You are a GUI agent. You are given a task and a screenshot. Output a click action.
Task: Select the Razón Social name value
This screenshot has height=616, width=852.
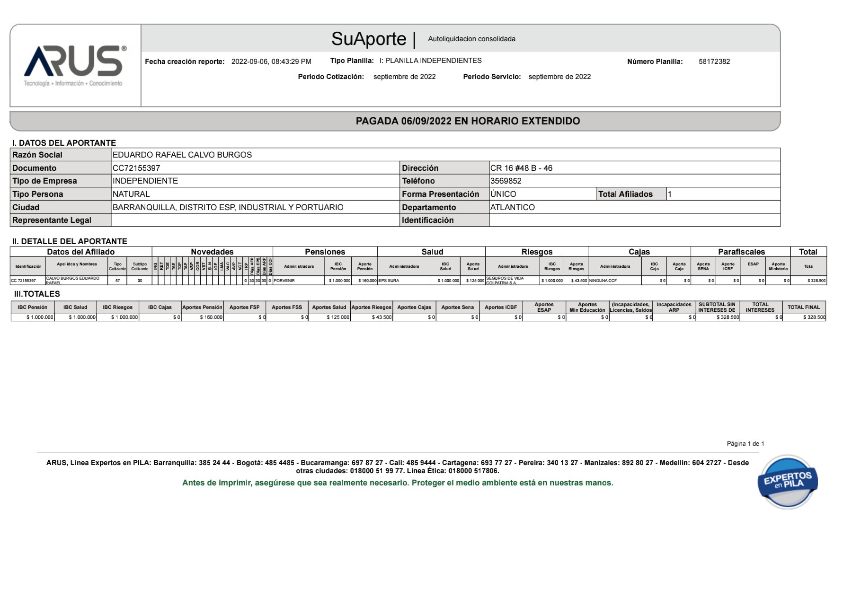(x=182, y=155)
